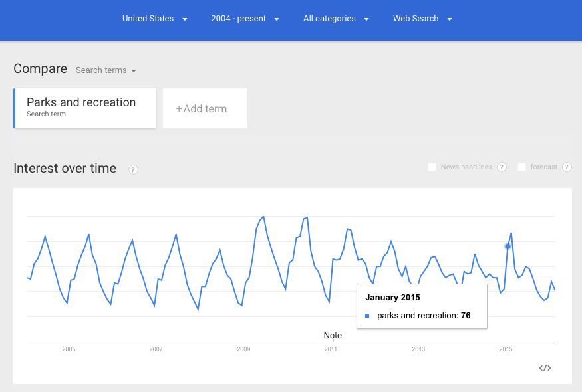Enable the forecast checkbox

click(x=522, y=167)
